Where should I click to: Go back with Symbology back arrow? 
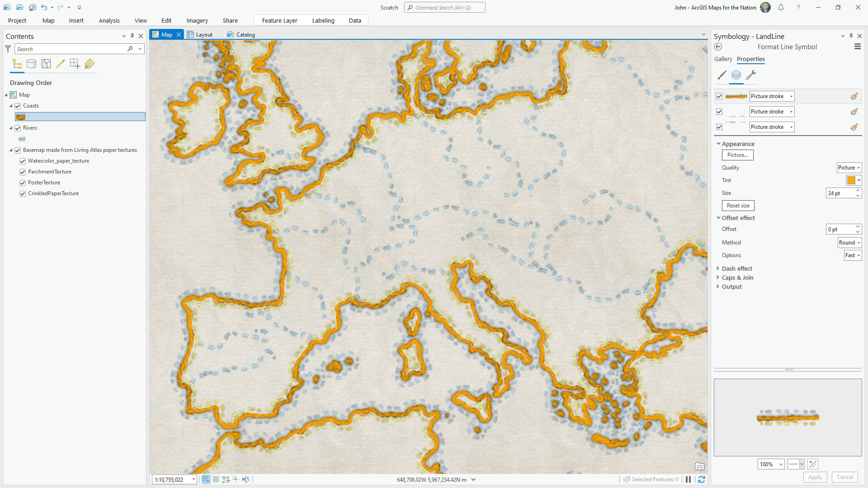(718, 47)
